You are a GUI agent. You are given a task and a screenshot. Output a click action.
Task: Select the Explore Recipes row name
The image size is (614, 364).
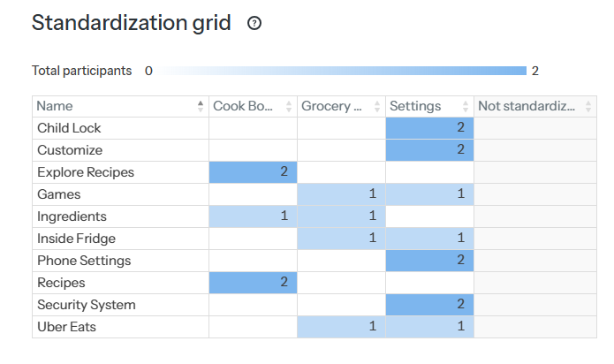[x=85, y=172]
